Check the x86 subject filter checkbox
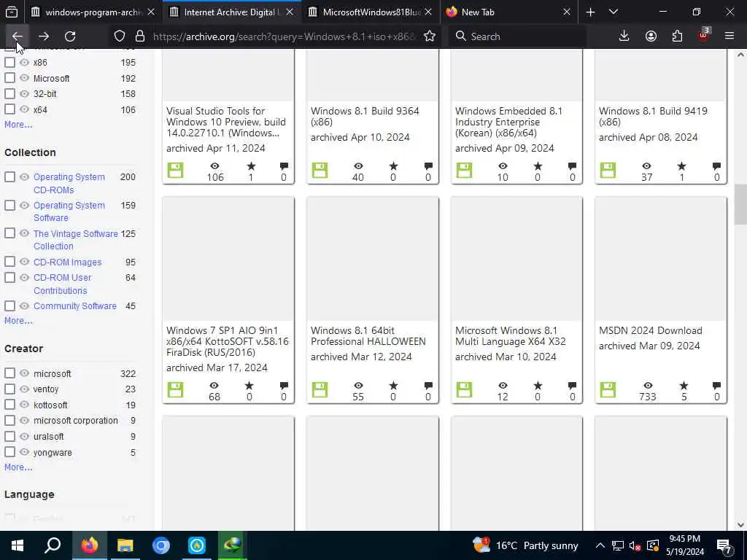Viewport: 747px width, 560px height. coord(9,62)
